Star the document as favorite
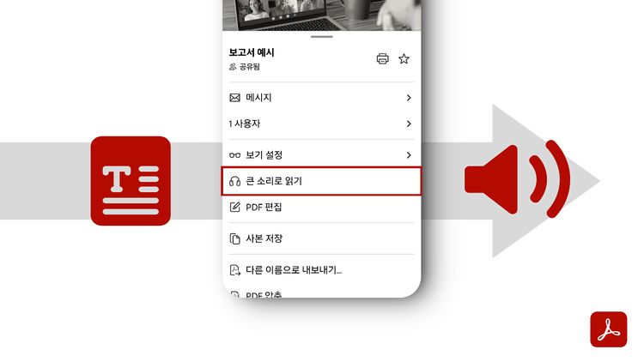This screenshot has width=644, height=362. 404,58
